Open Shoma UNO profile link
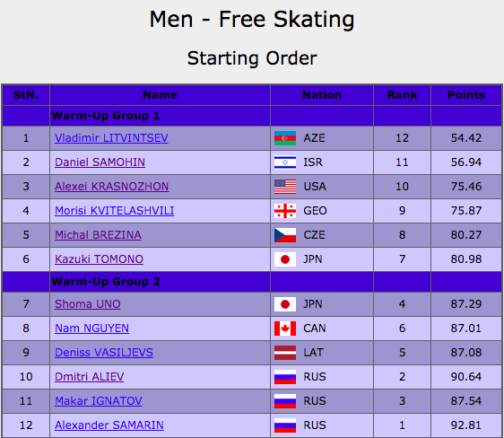Image resolution: width=504 pixels, height=438 pixels. coord(87,304)
